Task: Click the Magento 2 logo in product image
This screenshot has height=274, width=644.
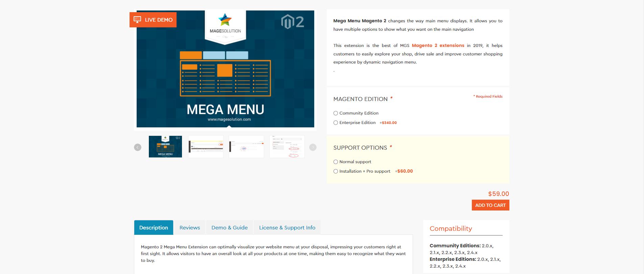Action: (x=293, y=22)
